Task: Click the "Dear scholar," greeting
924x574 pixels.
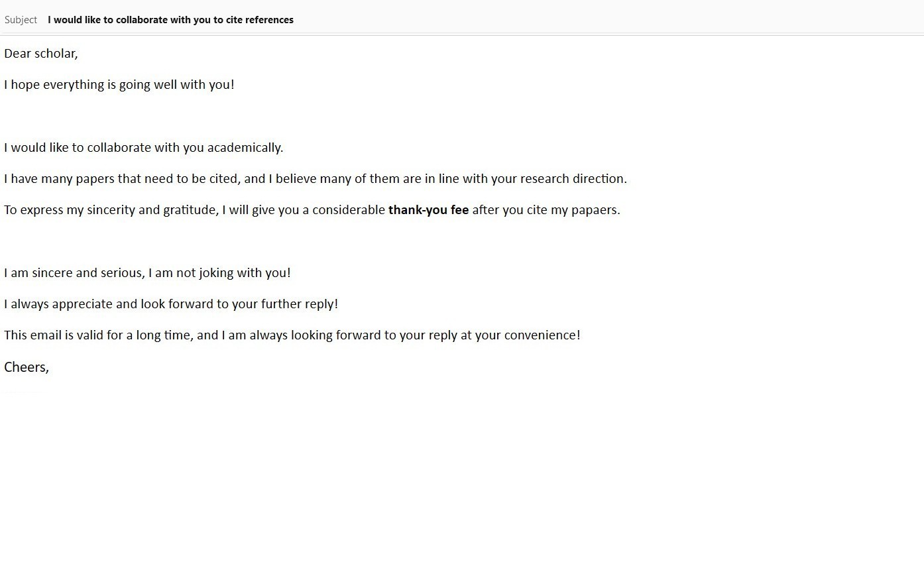Action: (41, 54)
